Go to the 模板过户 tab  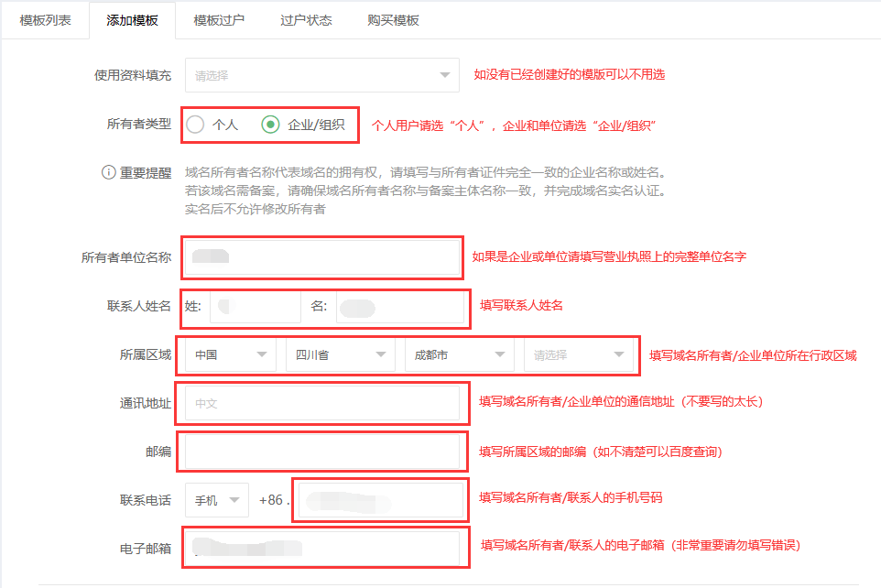pos(219,20)
